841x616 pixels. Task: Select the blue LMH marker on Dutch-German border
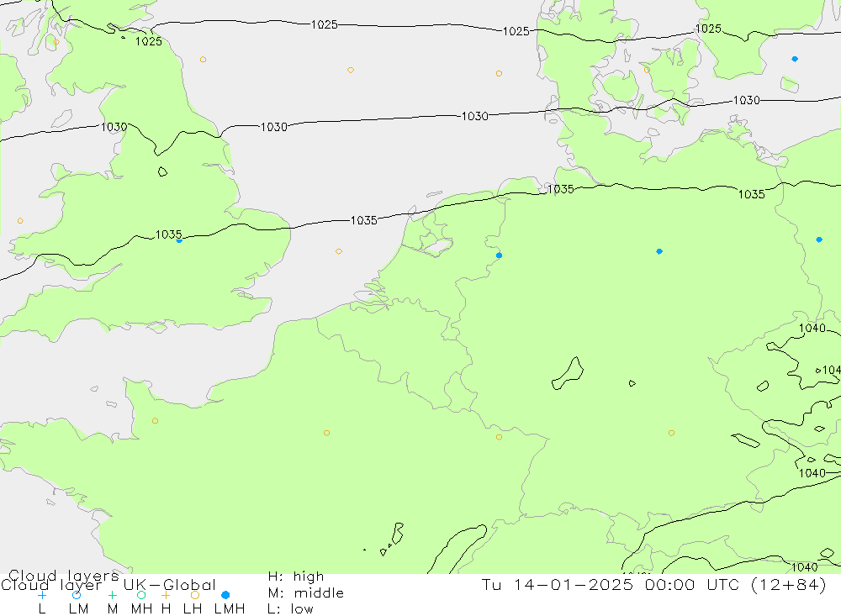(x=500, y=255)
